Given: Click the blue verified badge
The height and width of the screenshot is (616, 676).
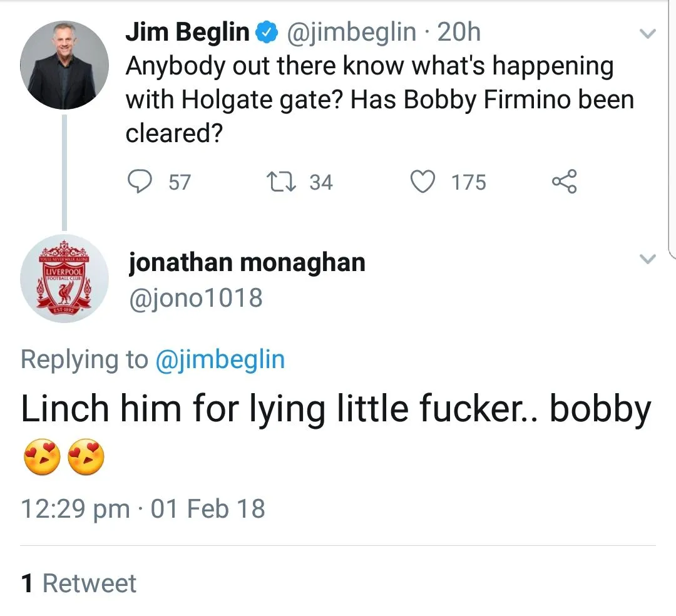Looking at the screenshot, I should (x=267, y=33).
